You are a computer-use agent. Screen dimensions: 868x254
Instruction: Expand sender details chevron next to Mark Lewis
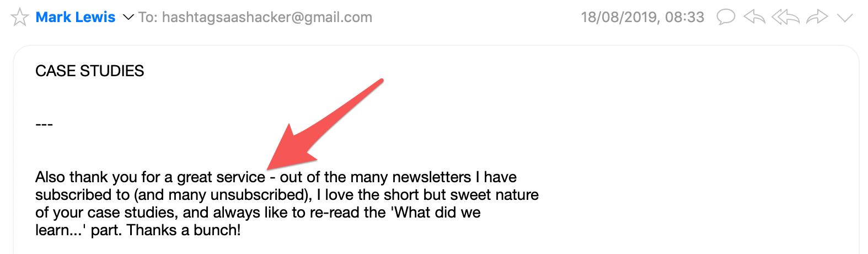pyautogui.click(x=128, y=18)
